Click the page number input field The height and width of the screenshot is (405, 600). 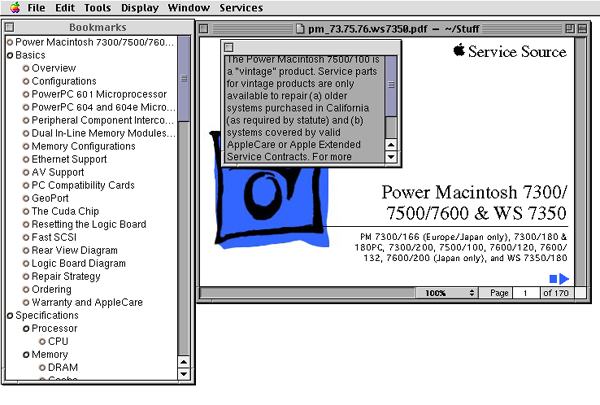click(526, 293)
